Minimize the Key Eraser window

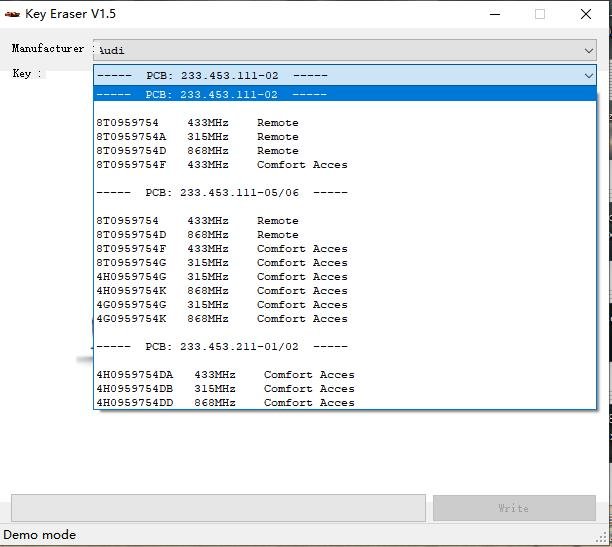pos(494,14)
